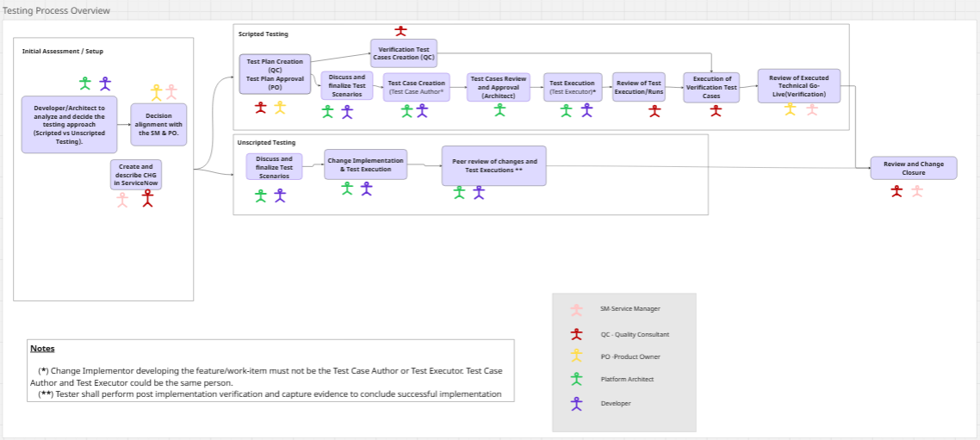Click red figure below Review and Change Closure
Viewport: 980px width, 440px height.
pos(896,191)
